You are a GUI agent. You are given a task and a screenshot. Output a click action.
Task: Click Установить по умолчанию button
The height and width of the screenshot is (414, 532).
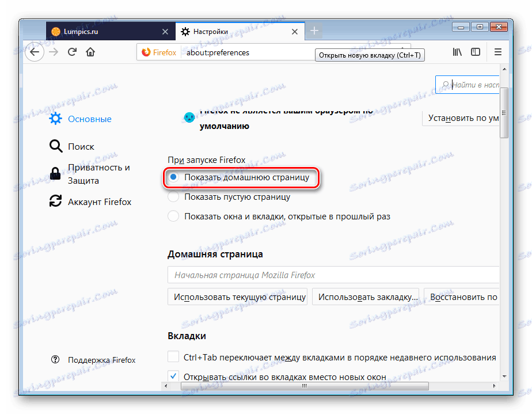pos(461,118)
